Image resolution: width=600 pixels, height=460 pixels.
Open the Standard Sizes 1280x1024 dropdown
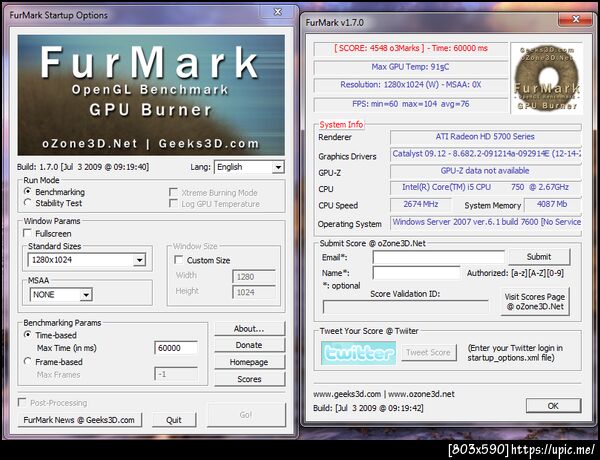(87, 260)
